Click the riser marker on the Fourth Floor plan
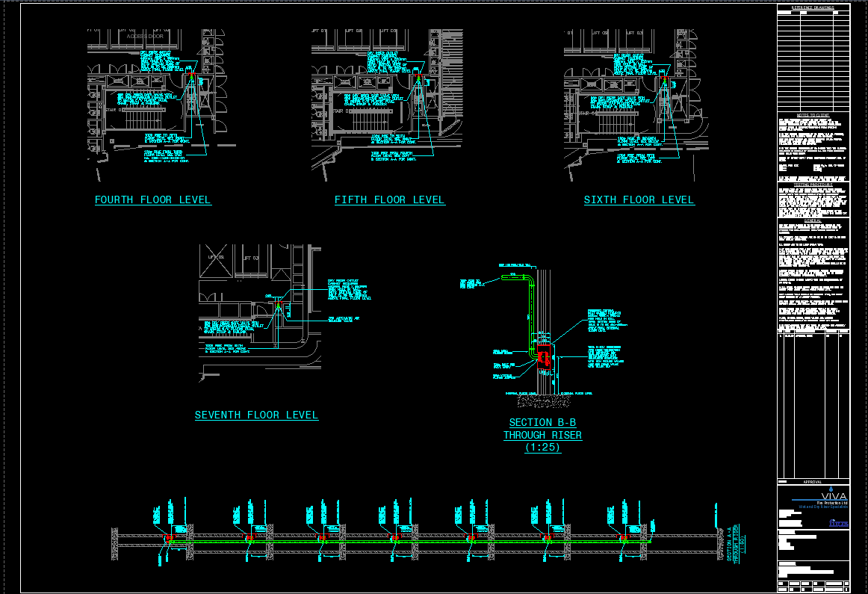Screen dimensions: 868x594 pyautogui.click(x=193, y=75)
